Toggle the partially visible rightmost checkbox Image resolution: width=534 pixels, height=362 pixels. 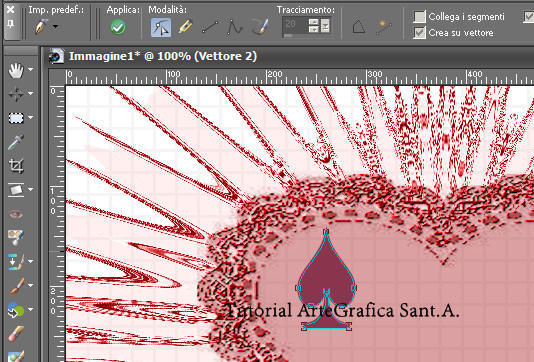(x=529, y=16)
